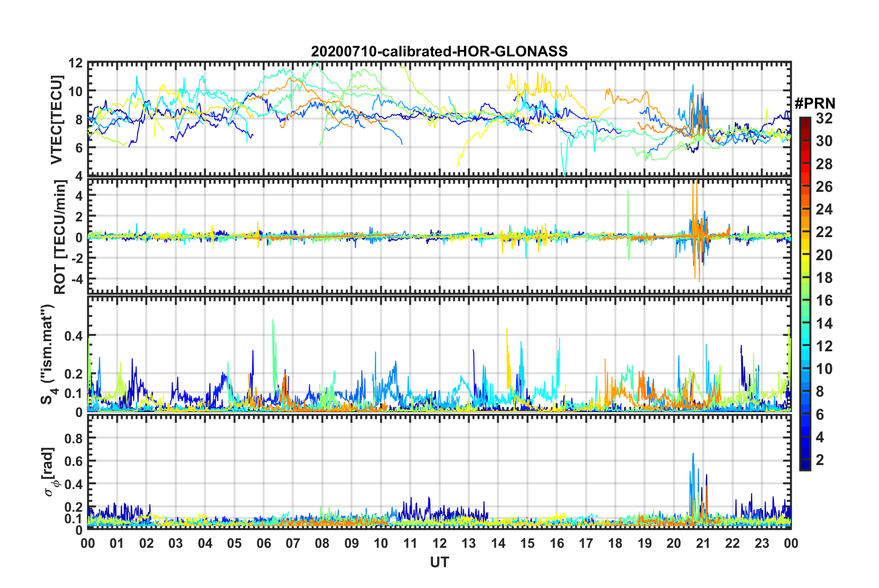Screen dimensions: 879x588
Task: Click hour tick label 18 on UT axis
Action: [615, 543]
